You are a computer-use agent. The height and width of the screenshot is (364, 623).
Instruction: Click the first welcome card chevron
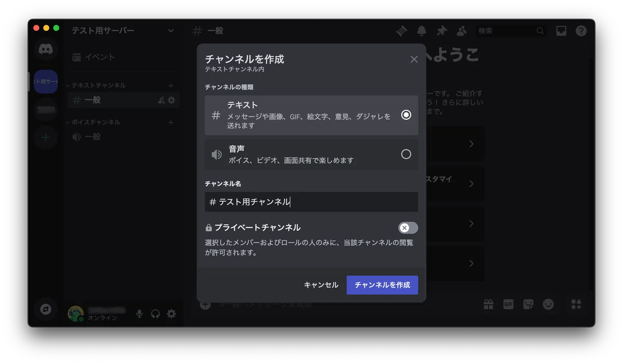471,144
